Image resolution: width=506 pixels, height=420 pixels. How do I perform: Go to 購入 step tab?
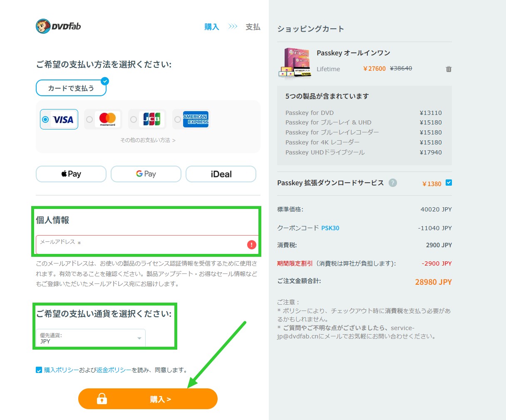(x=212, y=27)
